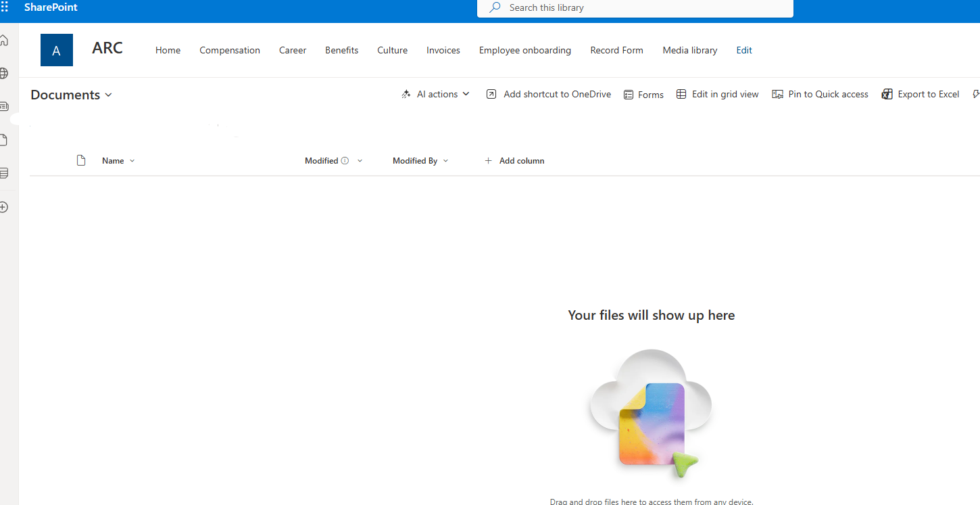
Task: Click the Home icon in left rail
Action: click(x=4, y=41)
